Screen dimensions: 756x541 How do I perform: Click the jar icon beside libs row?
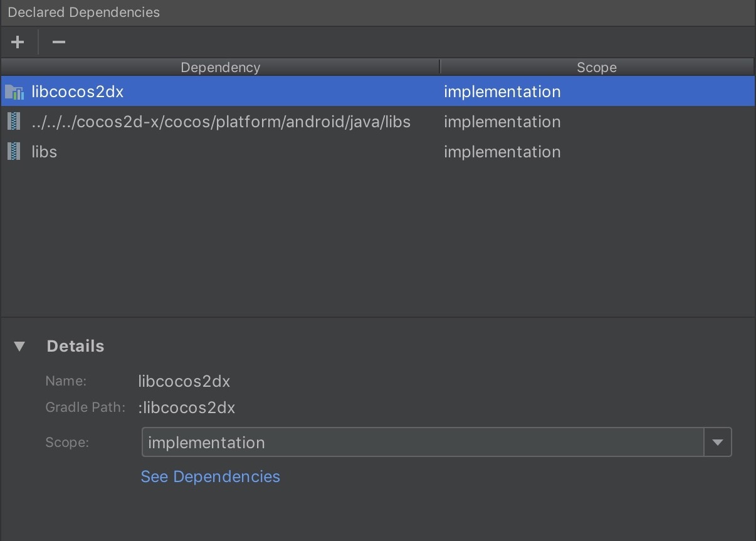[13, 152]
